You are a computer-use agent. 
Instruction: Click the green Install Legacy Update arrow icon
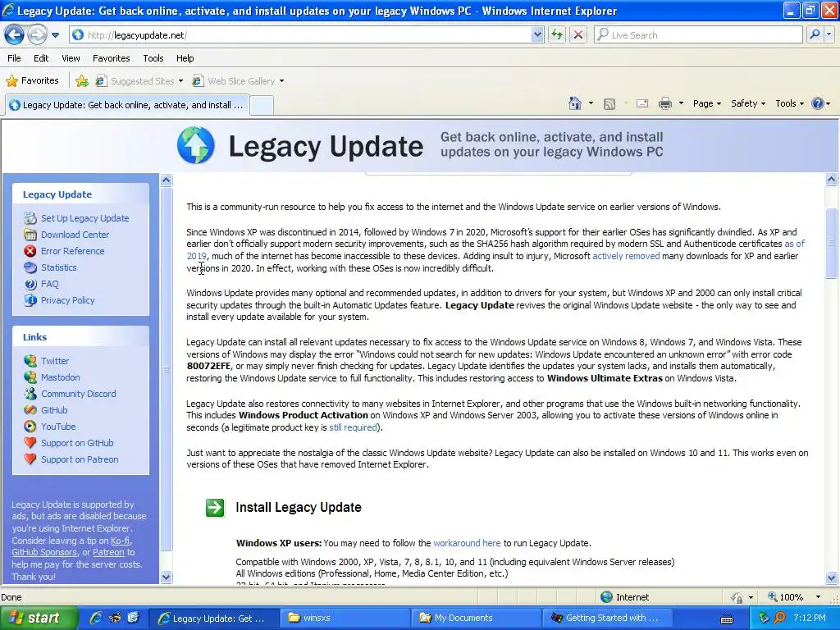pyautogui.click(x=215, y=507)
